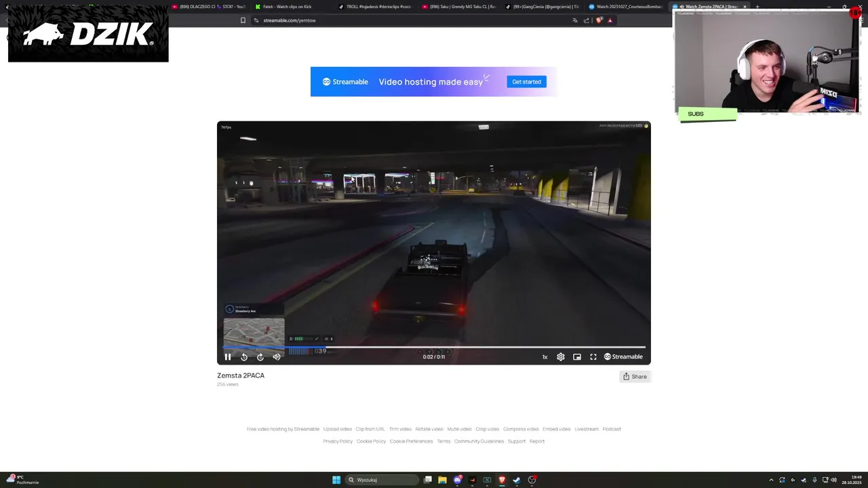Open the Brave browser taskbar icon
Viewport: 868px width, 488px height.
(502, 480)
